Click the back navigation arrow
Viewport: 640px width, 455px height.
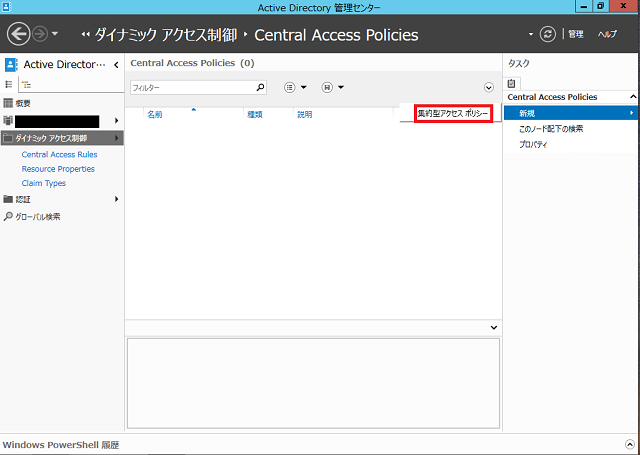point(17,35)
